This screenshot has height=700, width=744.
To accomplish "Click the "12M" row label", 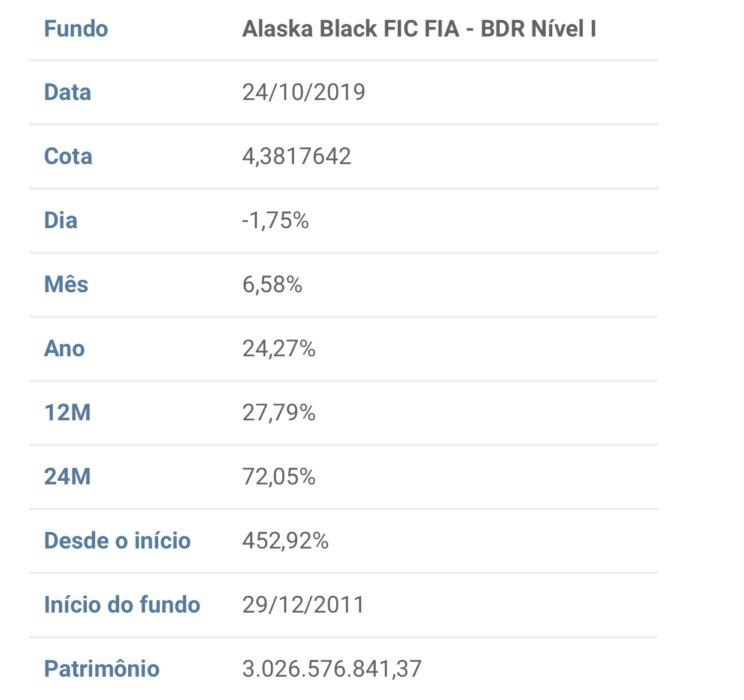I will (x=67, y=413).
